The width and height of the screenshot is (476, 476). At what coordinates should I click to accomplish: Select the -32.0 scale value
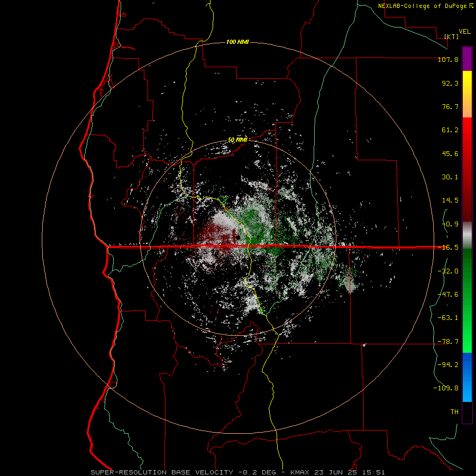pyautogui.click(x=448, y=271)
